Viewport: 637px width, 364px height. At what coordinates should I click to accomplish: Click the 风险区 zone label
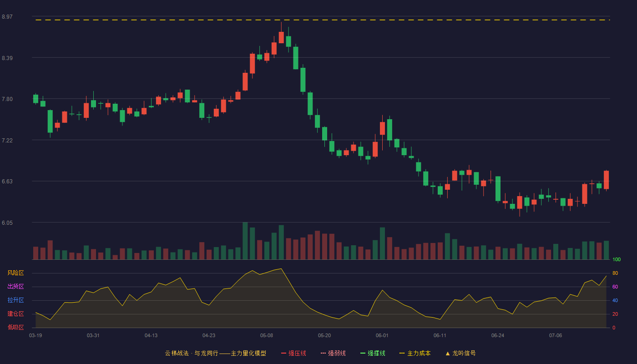point(15,273)
